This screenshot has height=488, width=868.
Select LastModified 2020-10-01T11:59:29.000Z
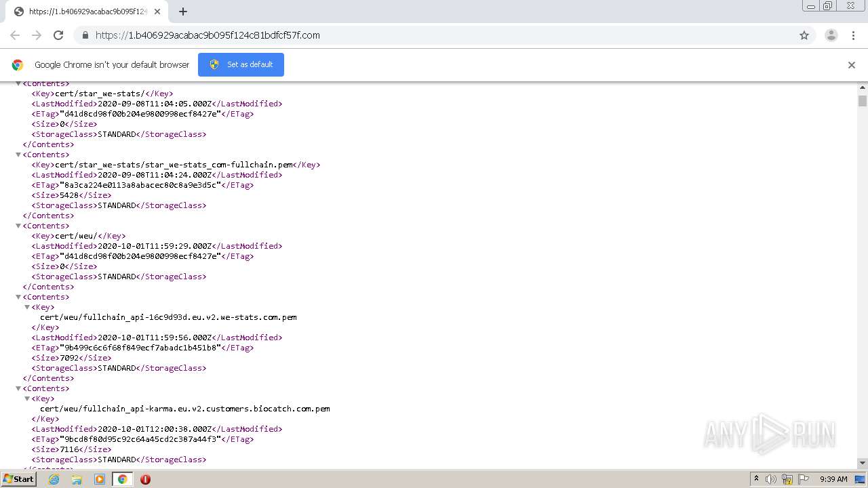pyautogui.click(x=155, y=246)
